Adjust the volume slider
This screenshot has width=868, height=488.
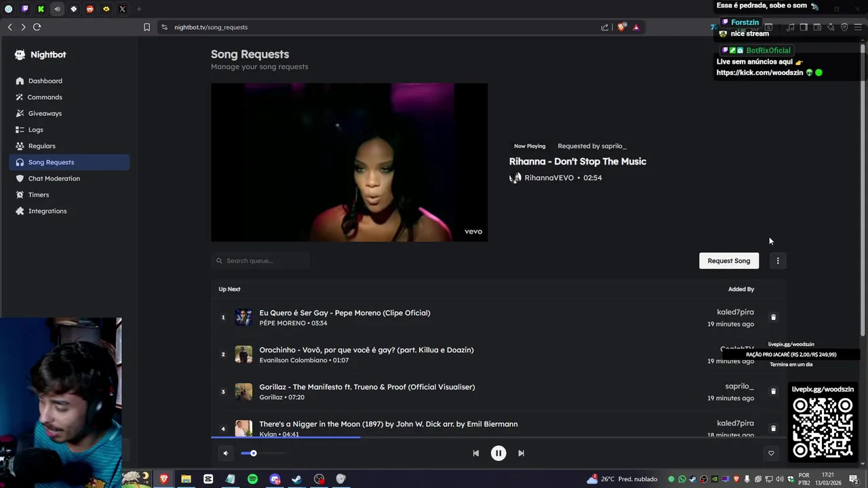pos(263,453)
